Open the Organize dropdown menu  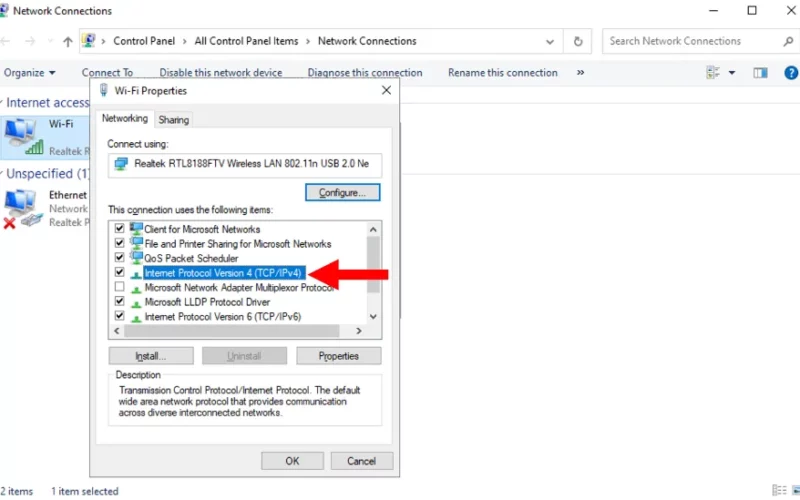click(x=29, y=73)
